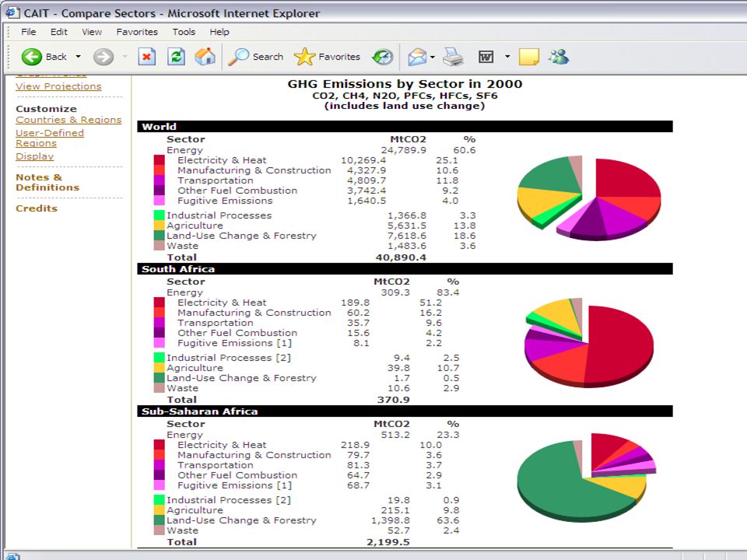Open the Edit menu
The width and height of the screenshot is (747, 560).
58,32
